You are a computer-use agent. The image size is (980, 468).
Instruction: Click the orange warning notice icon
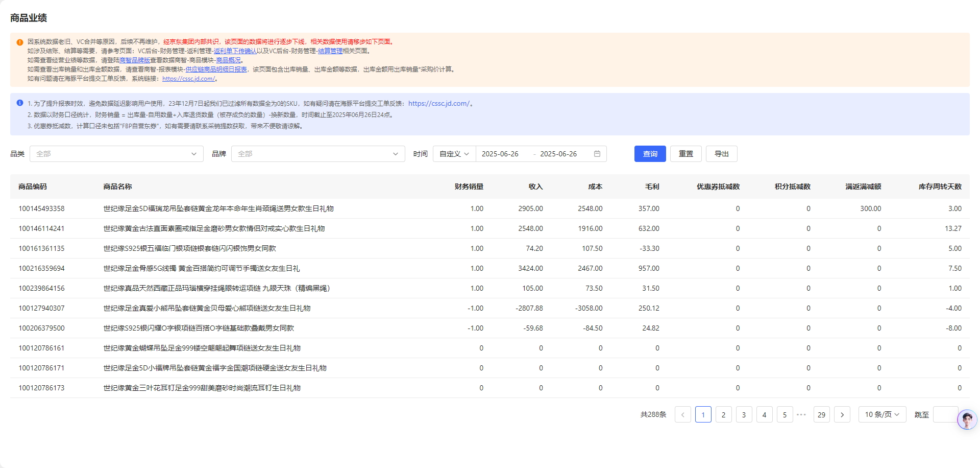(x=20, y=42)
